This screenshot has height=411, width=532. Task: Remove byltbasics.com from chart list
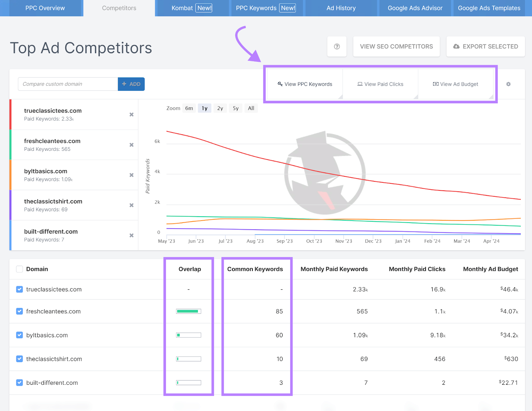[x=132, y=175]
